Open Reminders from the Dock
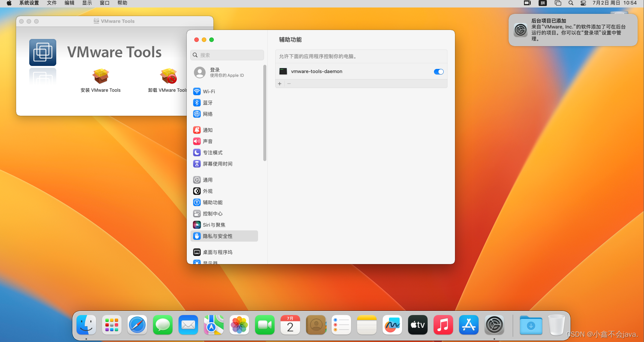 [x=341, y=325]
